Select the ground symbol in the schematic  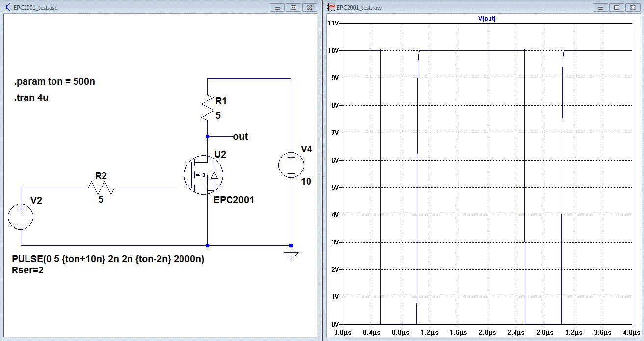click(291, 255)
